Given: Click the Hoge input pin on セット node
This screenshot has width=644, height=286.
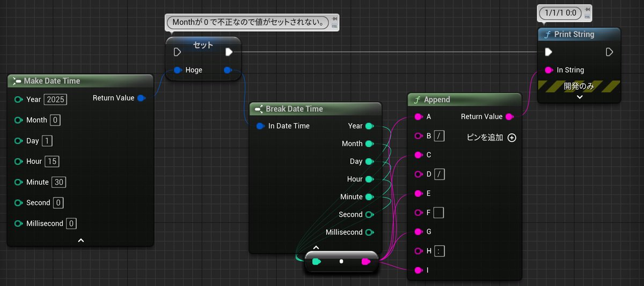Looking at the screenshot, I should (178, 70).
